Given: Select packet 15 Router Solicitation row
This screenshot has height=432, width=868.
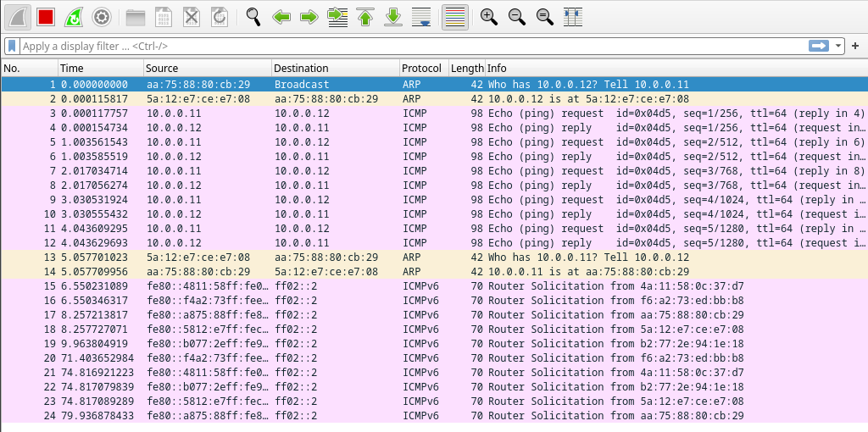Looking at the screenshot, I should point(434,286).
